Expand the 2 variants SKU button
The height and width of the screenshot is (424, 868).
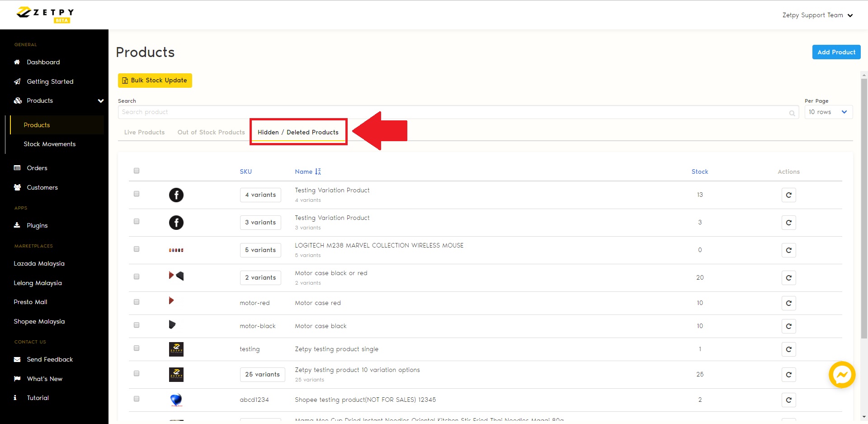coord(260,278)
